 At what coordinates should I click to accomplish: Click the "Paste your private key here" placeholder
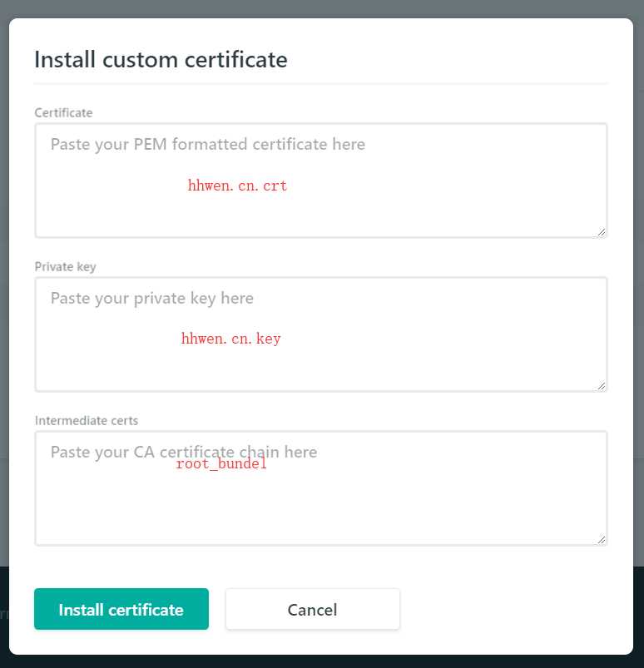tap(151, 298)
